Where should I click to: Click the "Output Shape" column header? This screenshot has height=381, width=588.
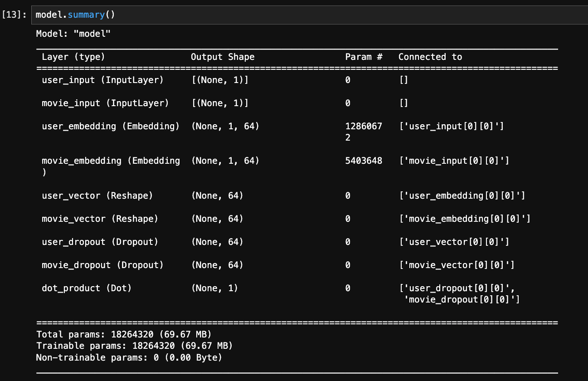coord(223,57)
